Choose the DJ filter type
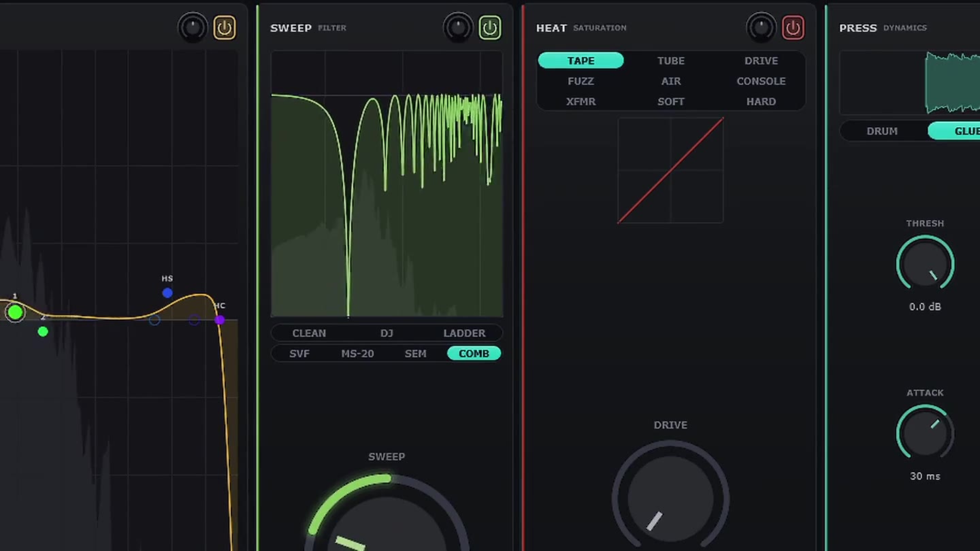The height and width of the screenshot is (551, 980). point(387,333)
